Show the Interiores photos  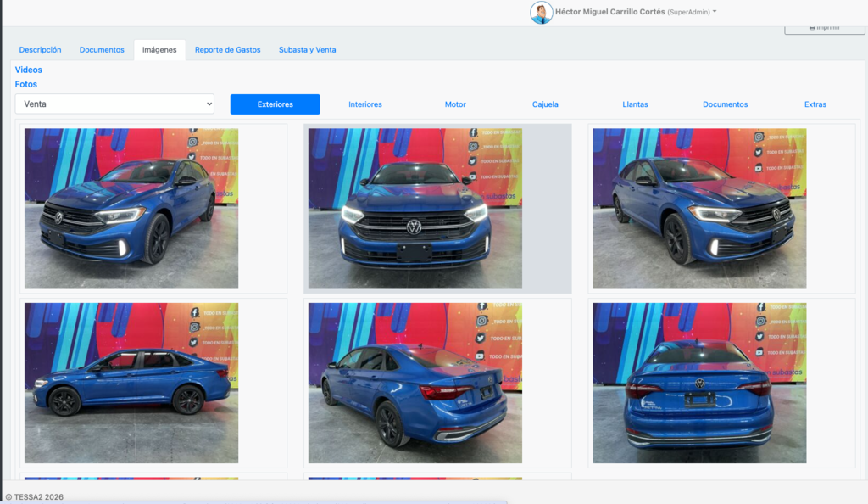tap(365, 104)
